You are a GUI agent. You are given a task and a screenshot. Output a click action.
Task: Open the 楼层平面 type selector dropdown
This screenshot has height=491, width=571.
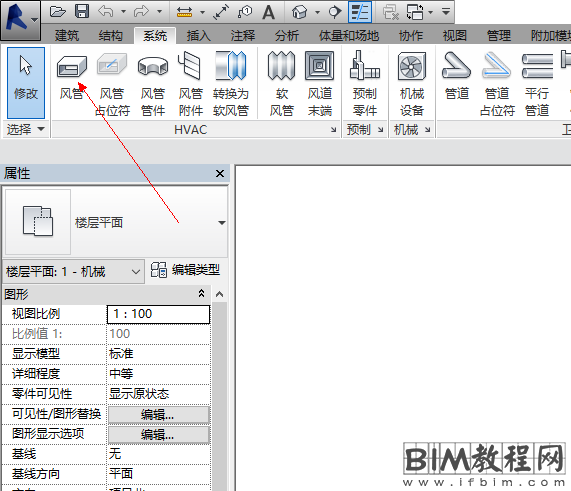tap(222, 223)
